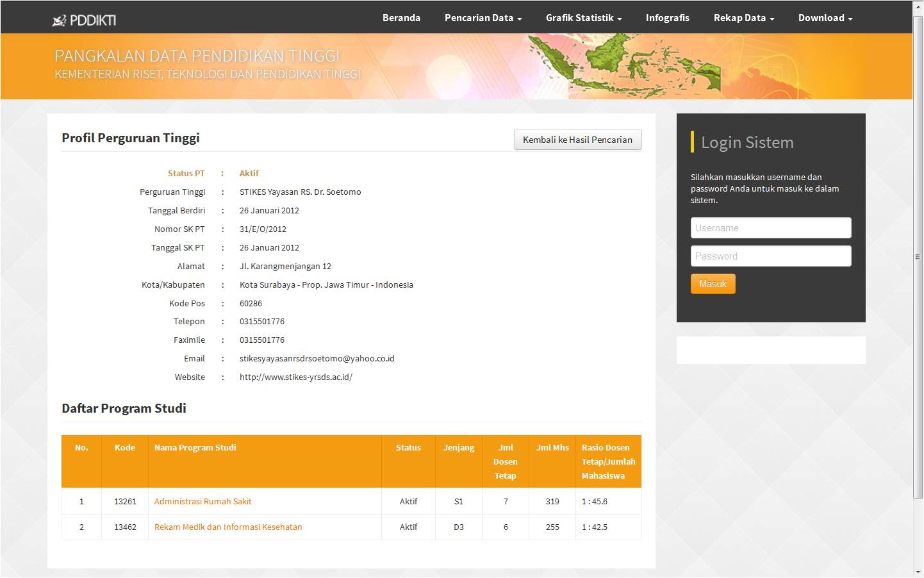This screenshot has width=924, height=578.
Task: Click the scrollbar down arrow
Action: pos(918,572)
